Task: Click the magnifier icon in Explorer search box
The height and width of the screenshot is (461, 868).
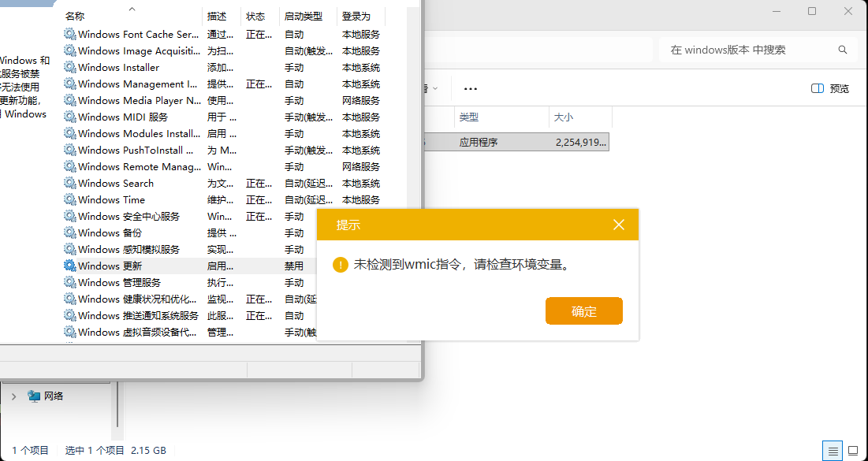Action: [843, 50]
